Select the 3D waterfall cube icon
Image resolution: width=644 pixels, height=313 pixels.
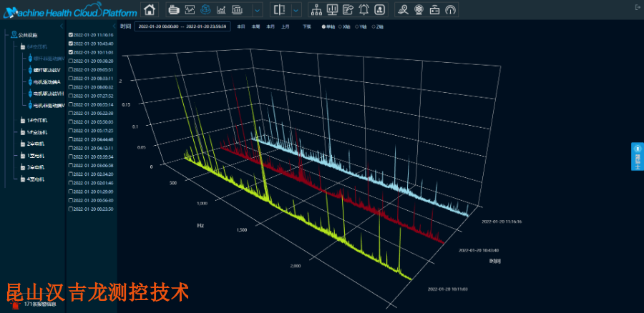(x=205, y=9)
